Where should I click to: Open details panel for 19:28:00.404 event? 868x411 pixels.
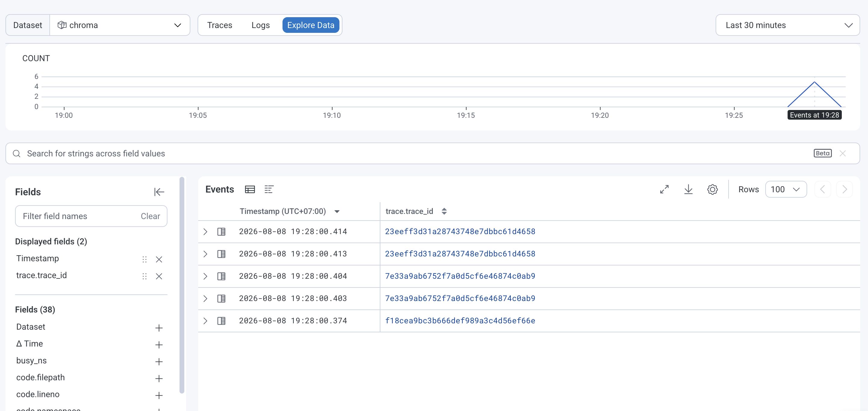click(x=221, y=277)
